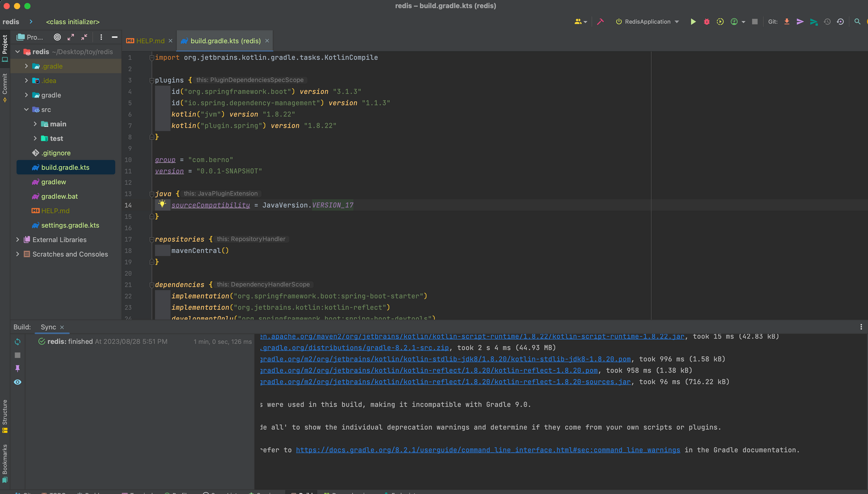This screenshot has height=494, width=868.
Task: Open the Gradle command_line_warnings docs link
Action: (488, 450)
